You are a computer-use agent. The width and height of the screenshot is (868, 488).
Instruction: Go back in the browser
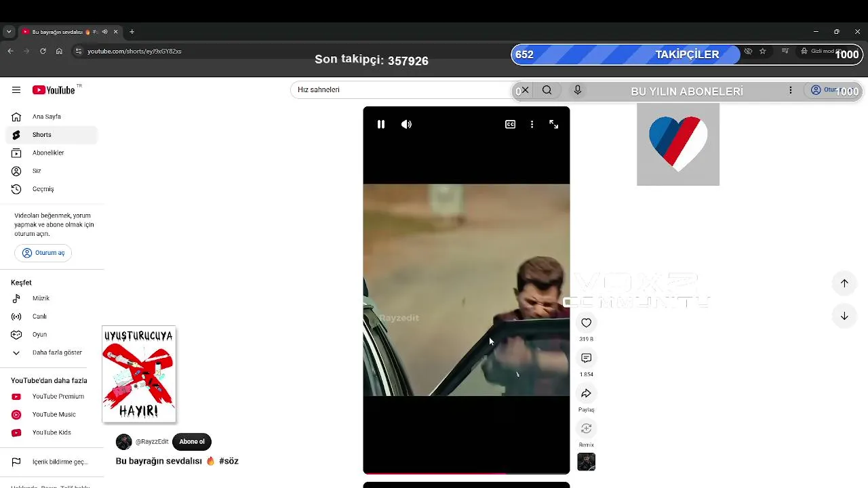(x=10, y=51)
